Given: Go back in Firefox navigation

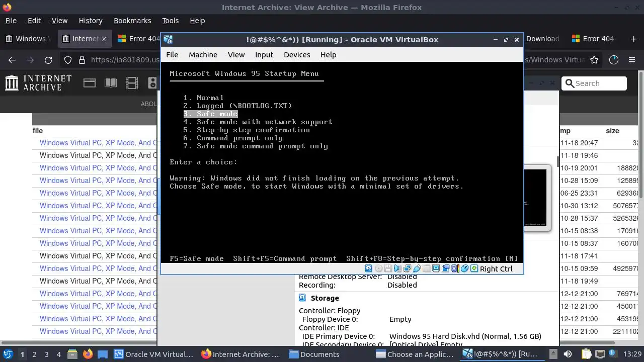Looking at the screenshot, I should click(12, 60).
